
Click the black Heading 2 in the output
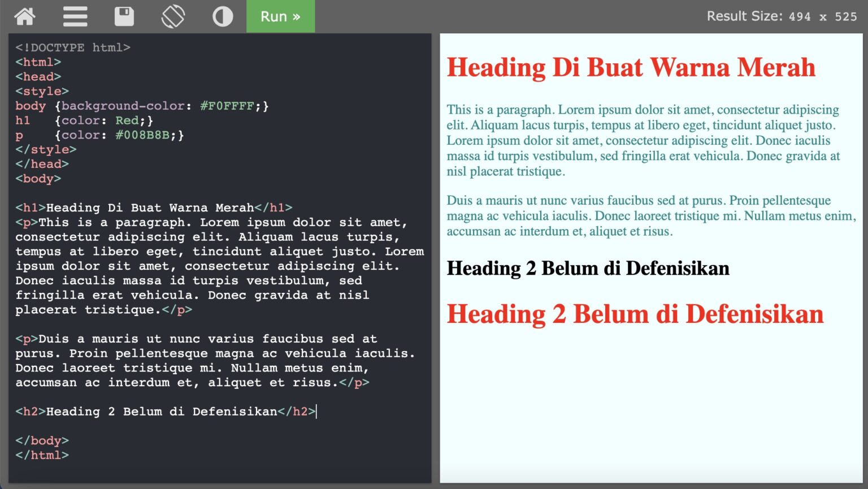click(x=588, y=269)
